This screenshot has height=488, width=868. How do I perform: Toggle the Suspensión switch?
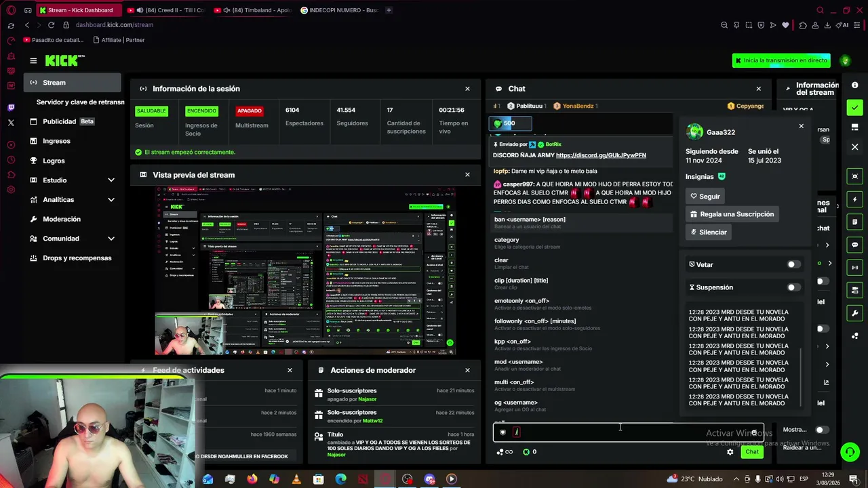coord(793,287)
